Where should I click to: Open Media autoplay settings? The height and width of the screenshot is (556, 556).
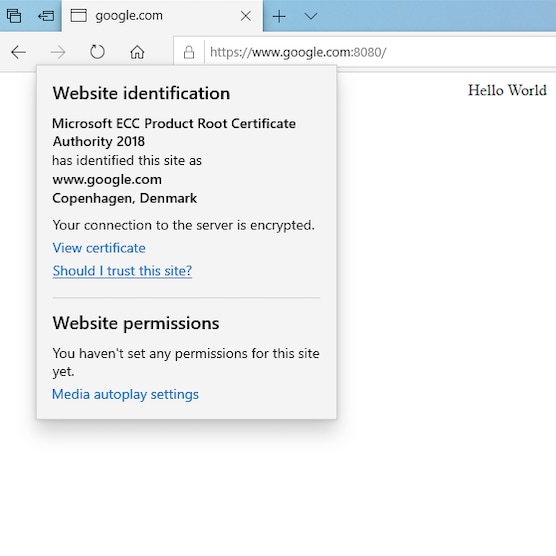pos(125,394)
